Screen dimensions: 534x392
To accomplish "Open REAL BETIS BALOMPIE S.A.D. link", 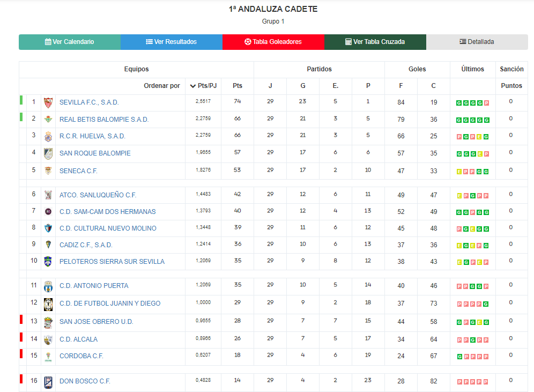I will coord(104,120).
